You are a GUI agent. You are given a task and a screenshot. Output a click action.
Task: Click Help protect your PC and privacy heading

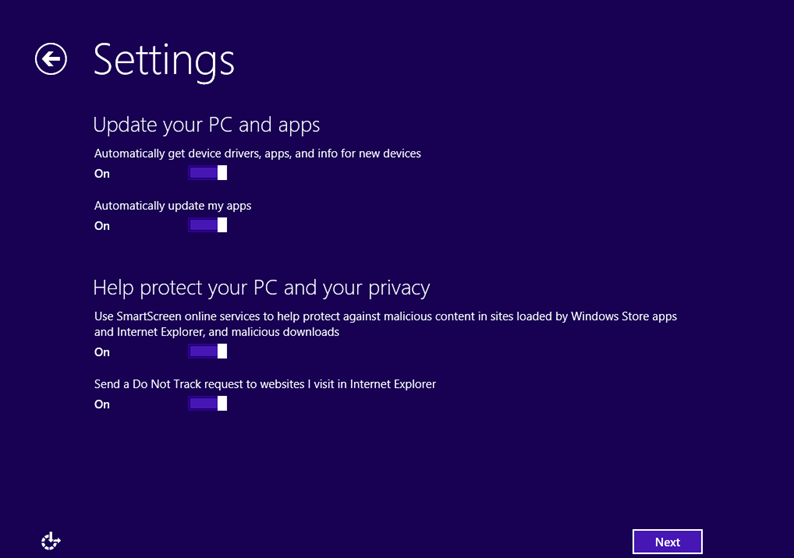tap(261, 288)
